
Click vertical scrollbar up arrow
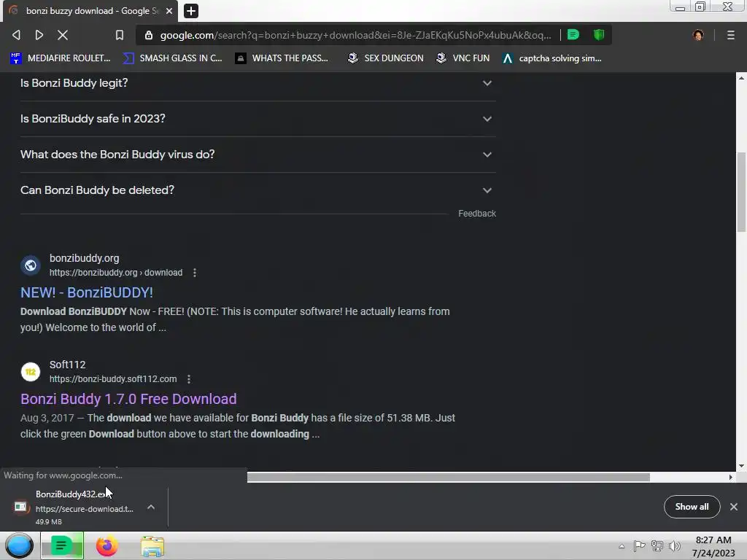741,77
